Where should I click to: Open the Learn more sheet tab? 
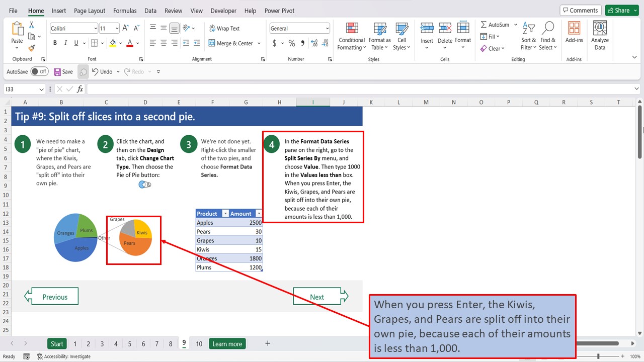[x=227, y=344]
